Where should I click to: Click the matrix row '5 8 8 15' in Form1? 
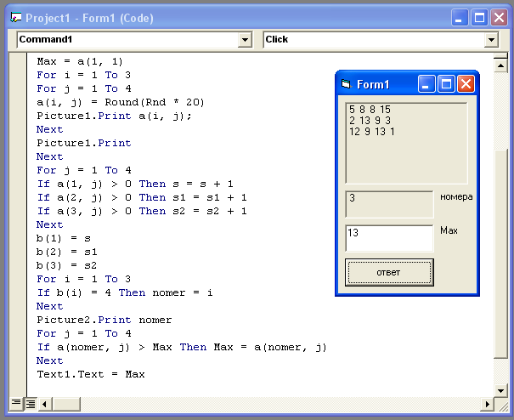click(x=370, y=110)
